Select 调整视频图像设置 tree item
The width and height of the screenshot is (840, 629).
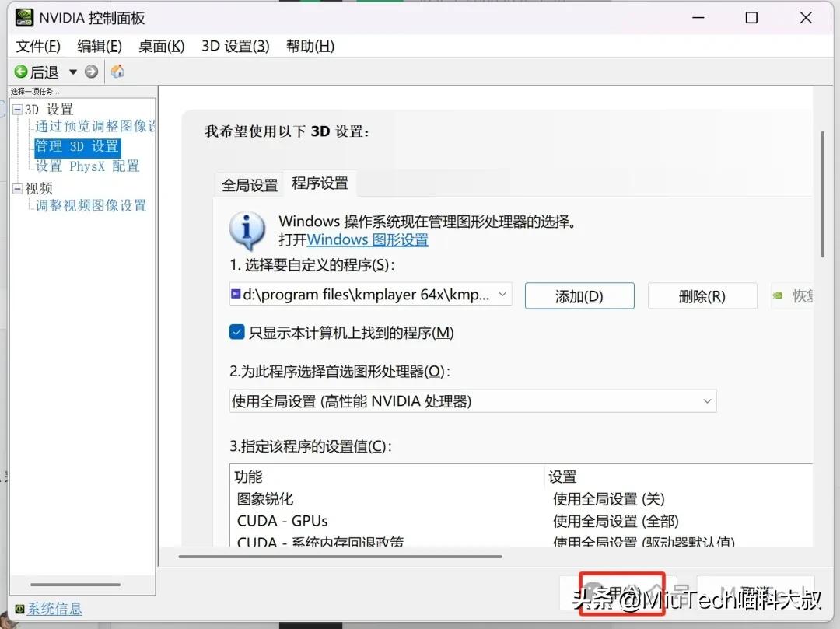coord(91,205)
